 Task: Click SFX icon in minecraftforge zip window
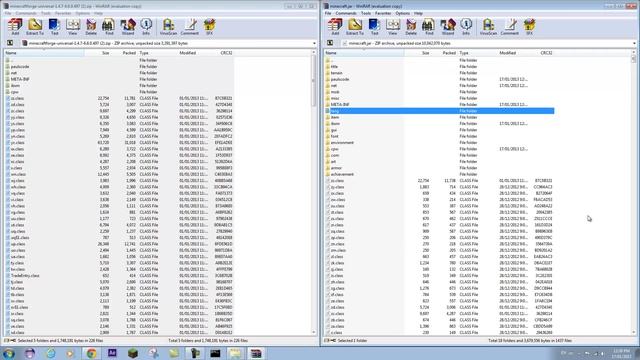pos(209,27)
